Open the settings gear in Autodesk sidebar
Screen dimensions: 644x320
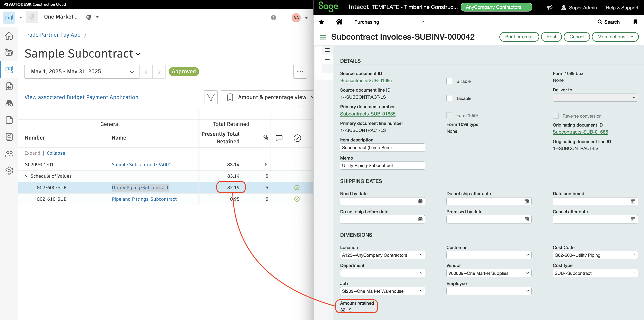9,170
